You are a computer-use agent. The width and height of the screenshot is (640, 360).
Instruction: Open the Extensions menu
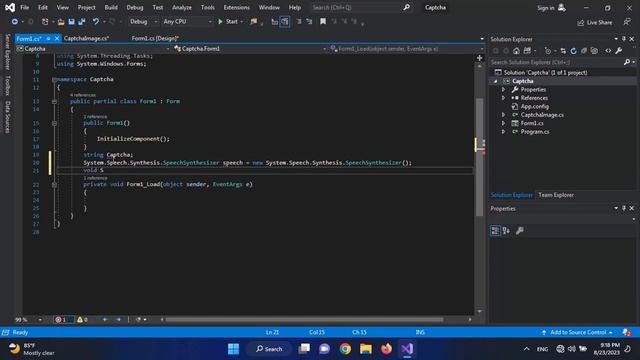(236, 7)
